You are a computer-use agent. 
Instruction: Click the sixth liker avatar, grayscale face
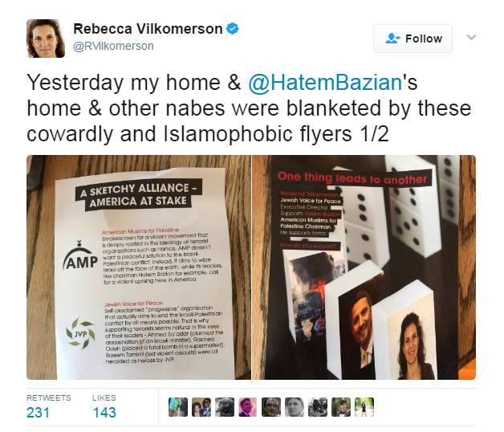(x=295, y=407)
